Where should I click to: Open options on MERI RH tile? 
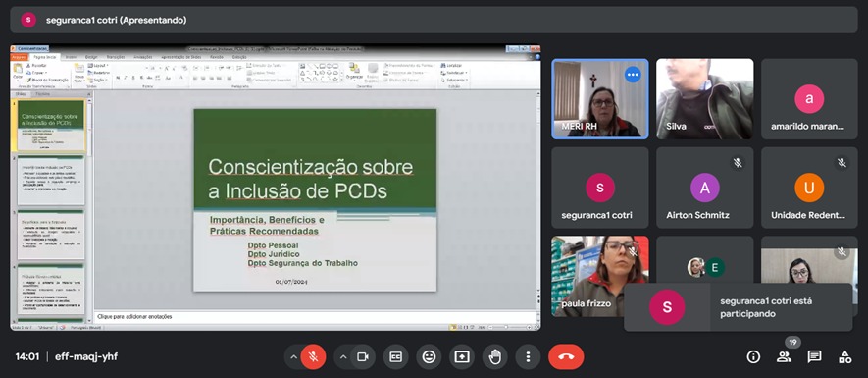(x=633, y=75)
